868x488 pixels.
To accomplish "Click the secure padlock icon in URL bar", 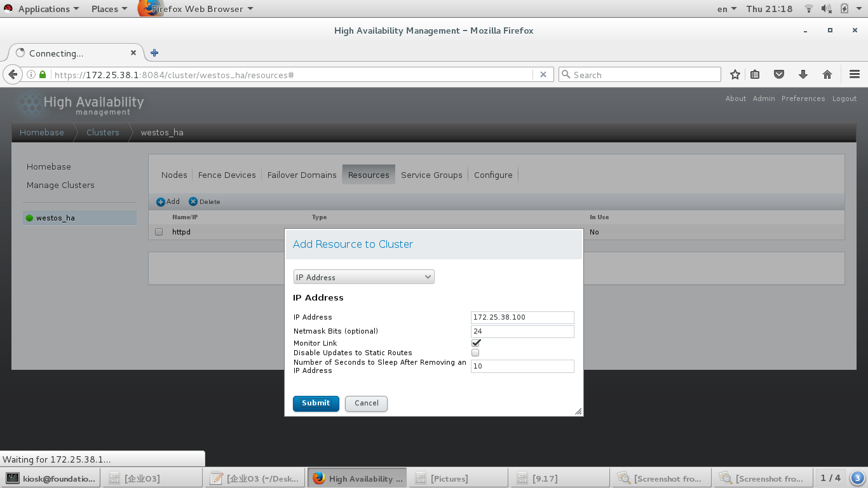I will (43, 74).
